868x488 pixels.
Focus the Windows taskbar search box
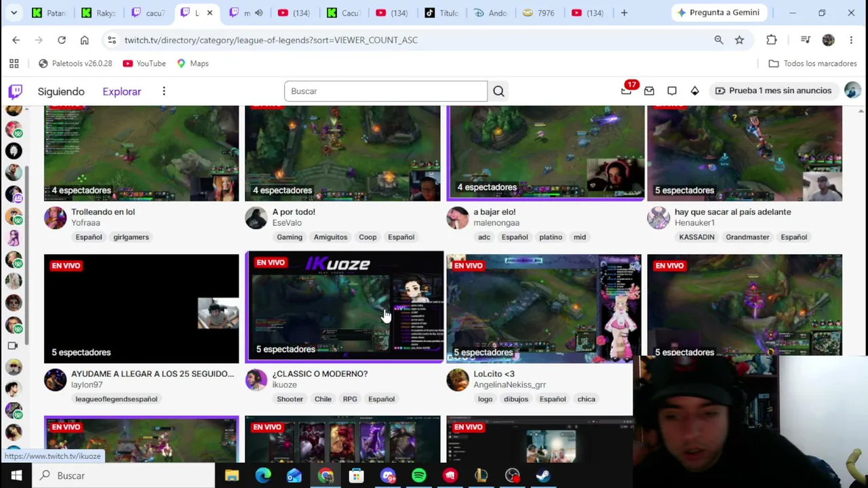(122, 476)
